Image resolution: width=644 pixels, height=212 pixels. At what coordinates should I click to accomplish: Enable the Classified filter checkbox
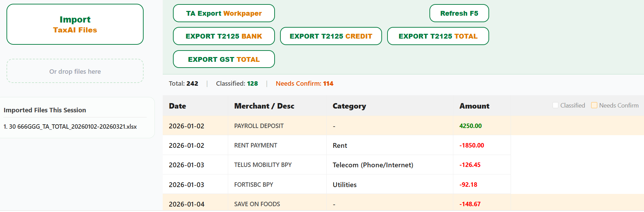click(556, 105)
